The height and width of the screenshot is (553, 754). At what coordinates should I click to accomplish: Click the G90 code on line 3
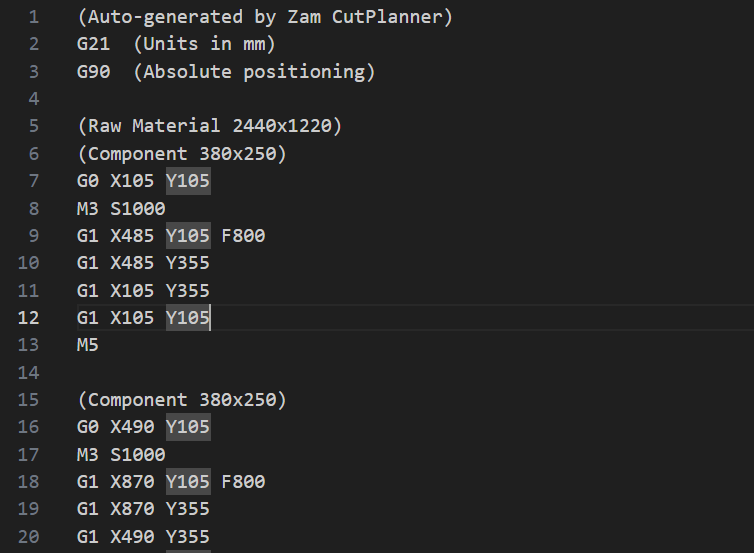pyautogui.click(x=93, y=72)
